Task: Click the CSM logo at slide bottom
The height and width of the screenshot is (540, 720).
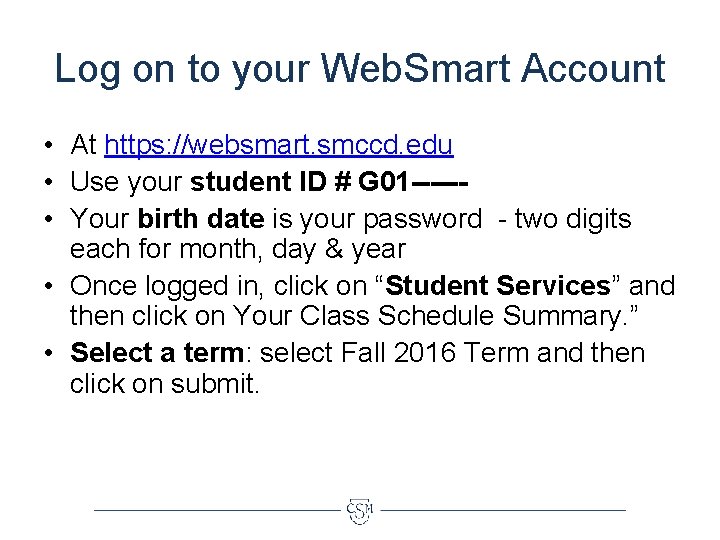Action: 359,511
